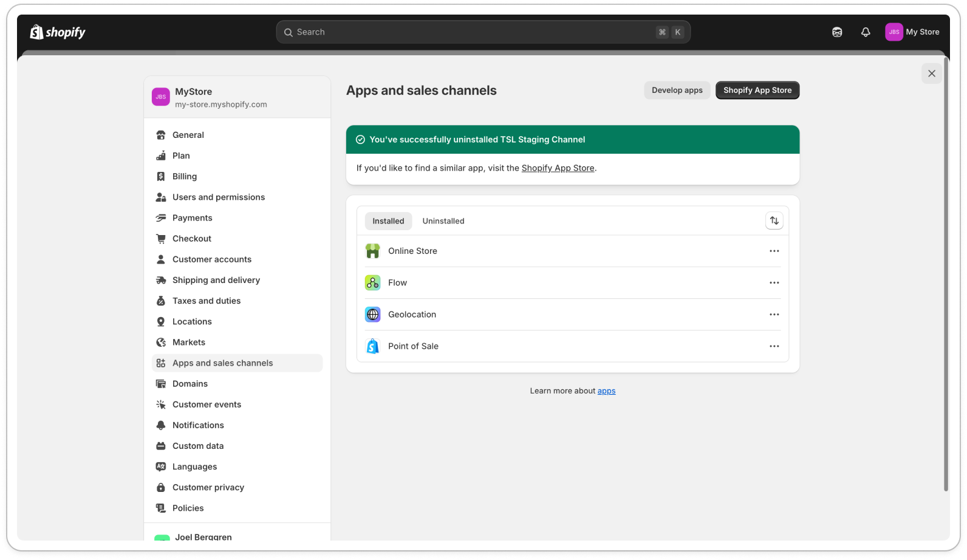Open the Online Store more actions menu
967x560 pixels.
(774, 251)
